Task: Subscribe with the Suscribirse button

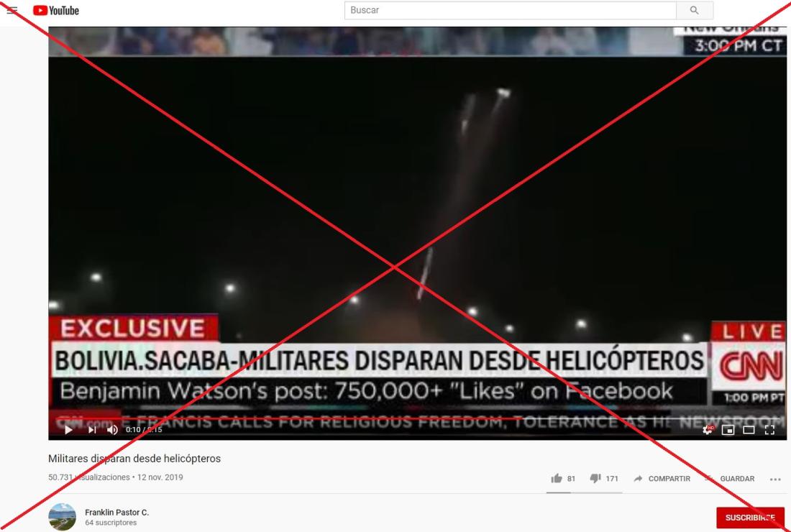Action: click(x=750, y=518)
